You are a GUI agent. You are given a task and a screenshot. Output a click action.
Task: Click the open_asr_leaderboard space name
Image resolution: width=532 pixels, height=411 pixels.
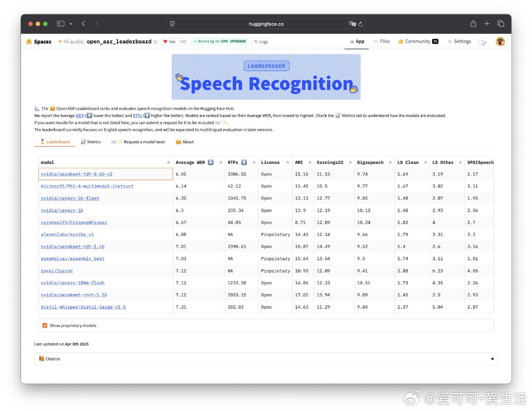[x=119, y=41]
